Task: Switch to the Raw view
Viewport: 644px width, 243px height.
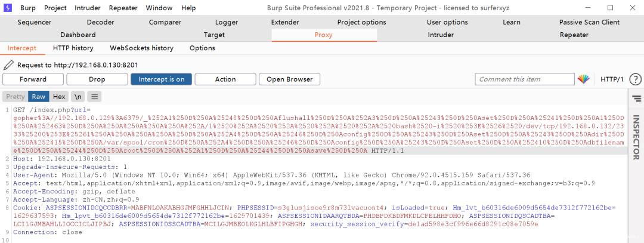Action: point(39,97)
